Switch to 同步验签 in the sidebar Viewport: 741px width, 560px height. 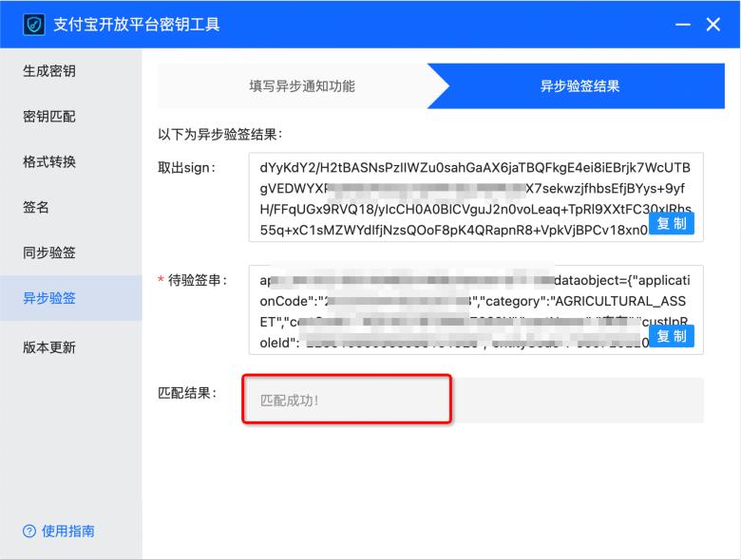tap(71, 252)
